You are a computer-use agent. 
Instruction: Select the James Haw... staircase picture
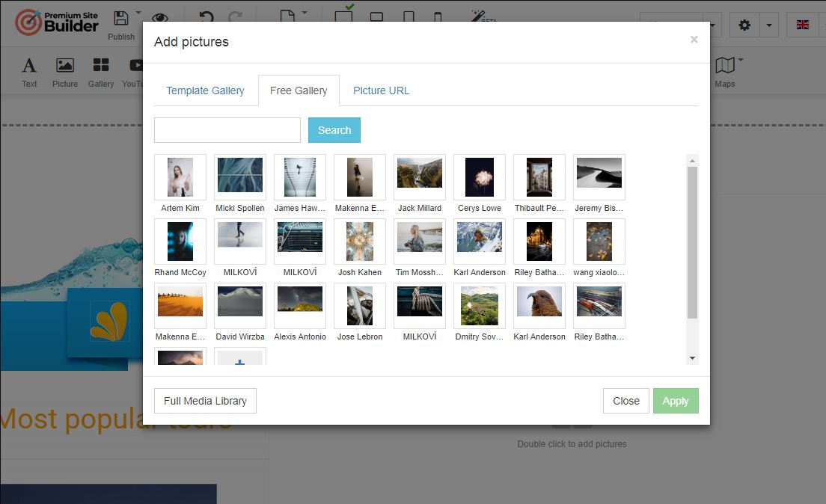click(300, 177)
